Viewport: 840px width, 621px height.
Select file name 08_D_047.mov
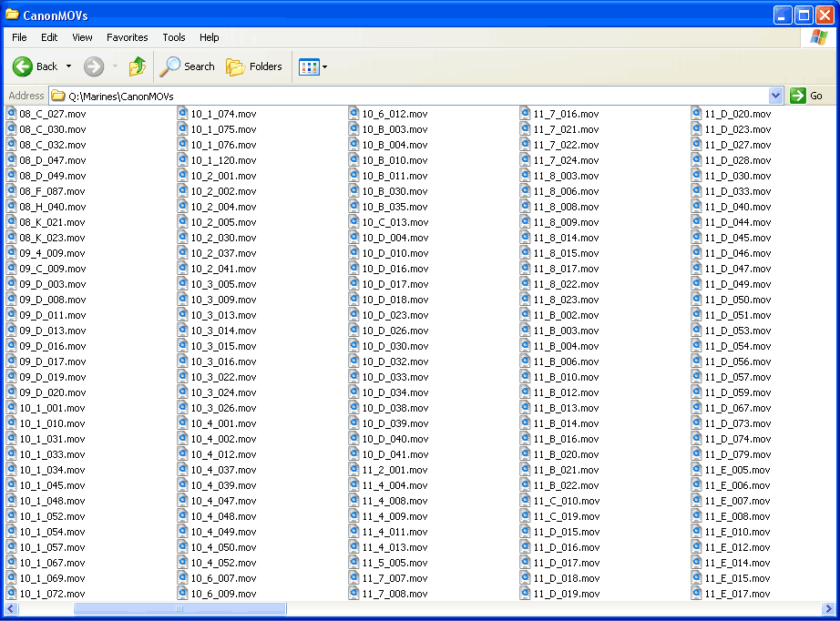pos(53,160)
